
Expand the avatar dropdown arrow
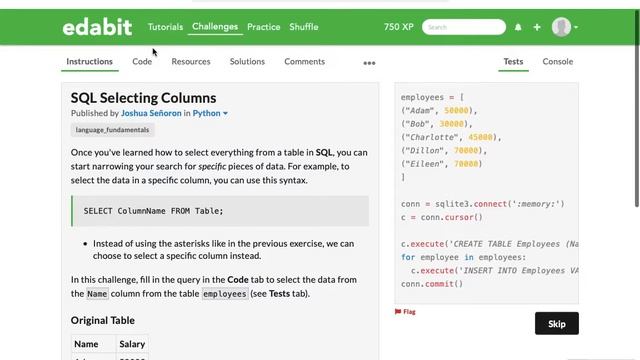coord(576,27)
